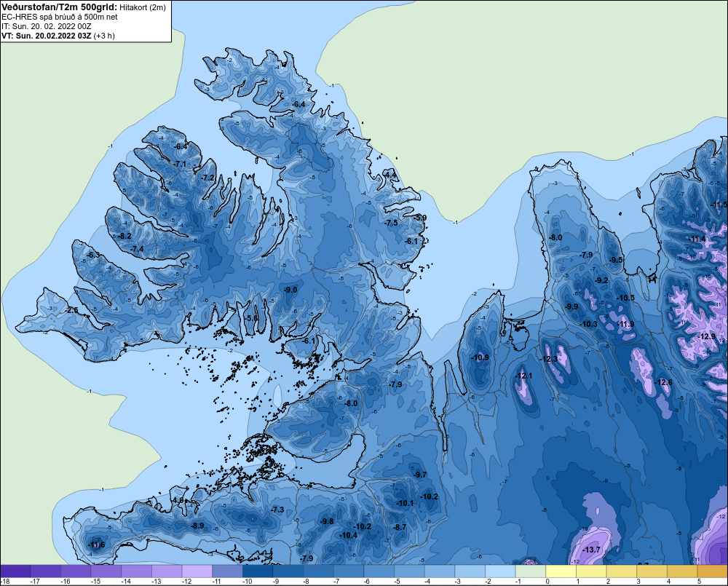Click the -12.6 temperature label

click(x=663, y=382)
